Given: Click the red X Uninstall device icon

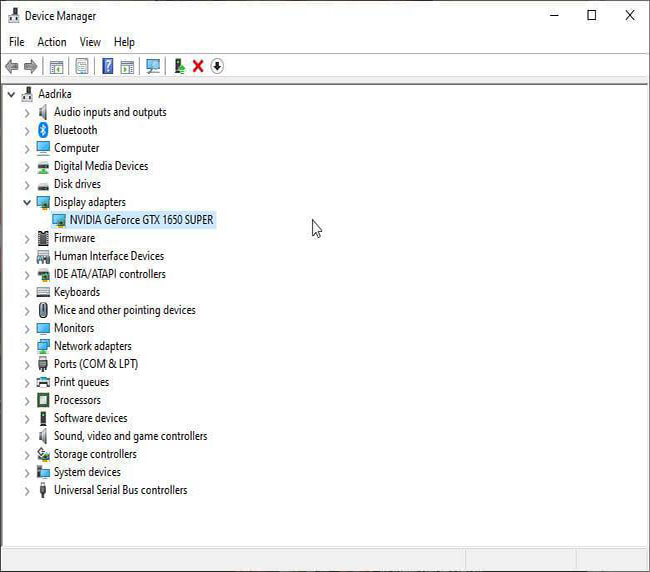Looking at the screenshot, I should [198, 66].
